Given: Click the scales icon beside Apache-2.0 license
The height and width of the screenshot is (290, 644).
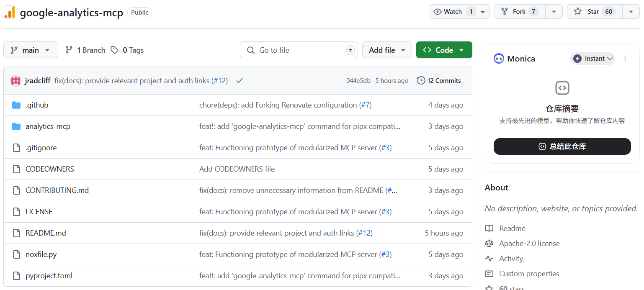Looking at the screenshot, I should point(489,244).
